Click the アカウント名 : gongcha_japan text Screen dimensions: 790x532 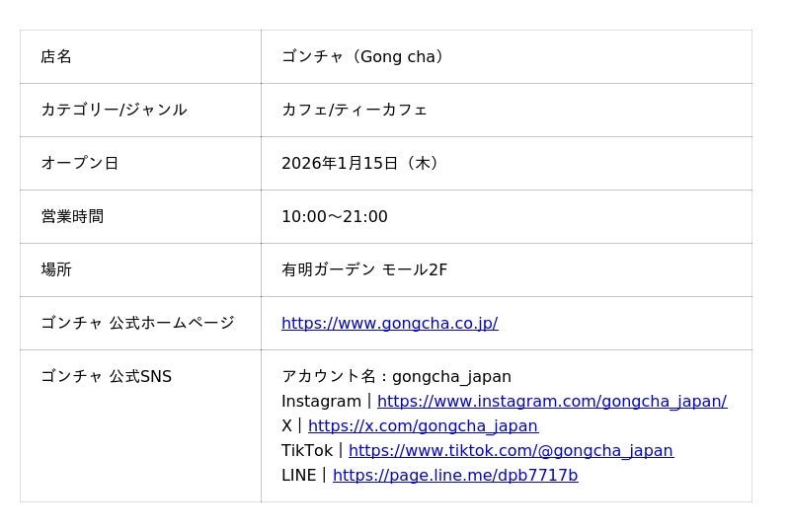[396, 377]
